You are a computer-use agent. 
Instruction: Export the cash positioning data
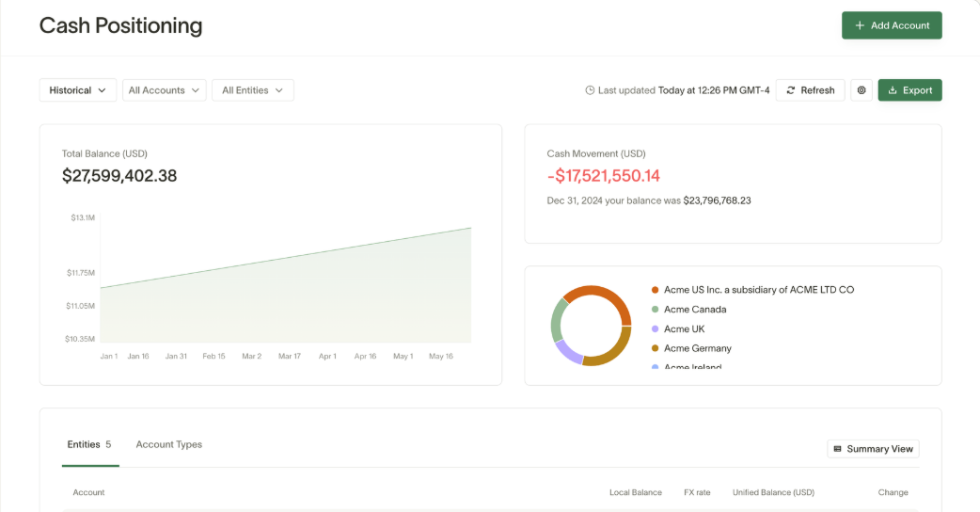909,90
